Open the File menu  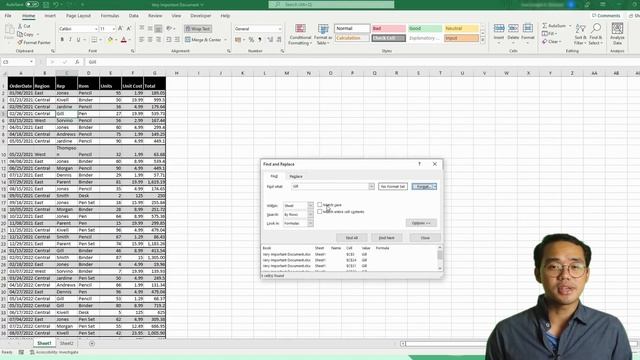[8, 16]
